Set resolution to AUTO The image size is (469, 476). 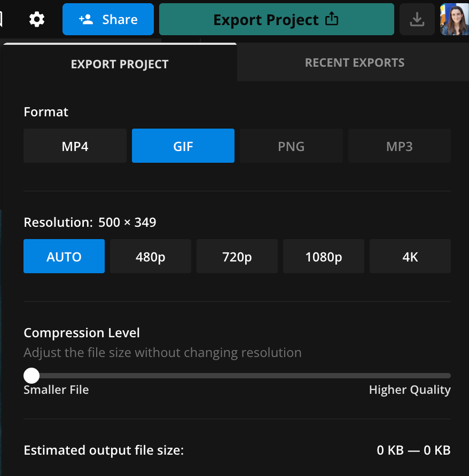64,257
